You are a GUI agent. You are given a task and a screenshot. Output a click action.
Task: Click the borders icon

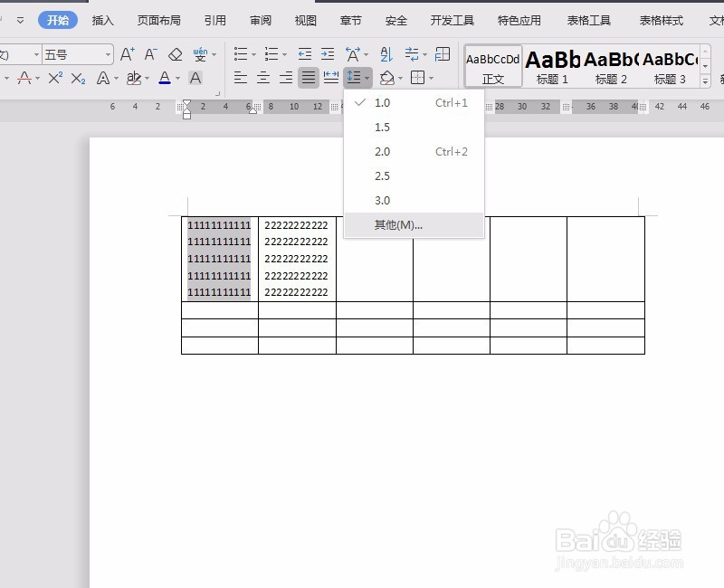click(417, 78)
